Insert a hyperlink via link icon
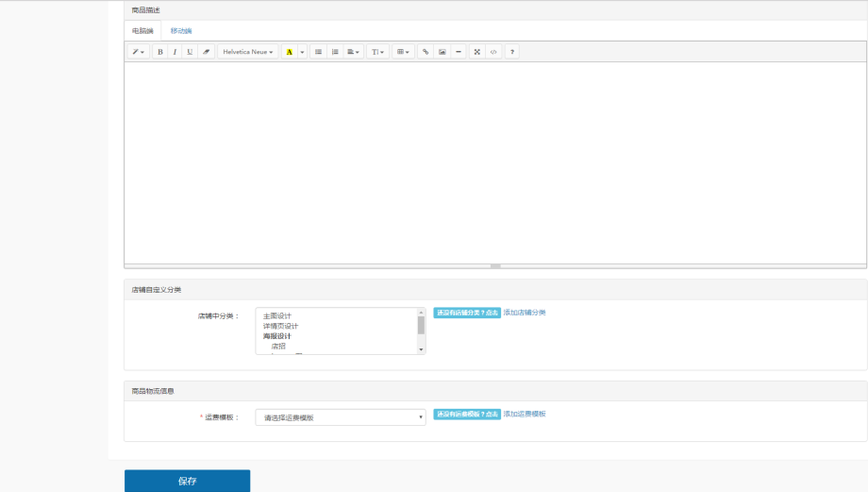The image size is (868, 492). [x=426, y=52]
